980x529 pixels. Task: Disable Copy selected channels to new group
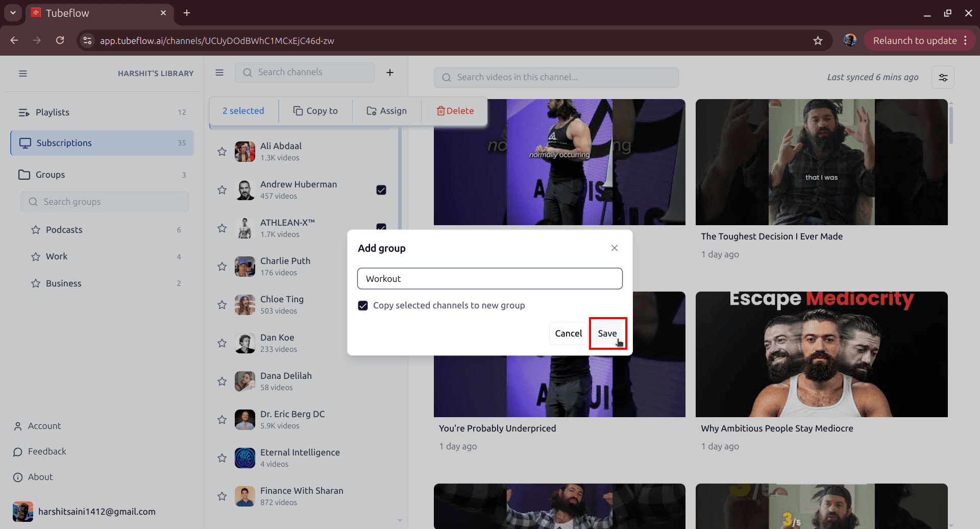(363, 305)
